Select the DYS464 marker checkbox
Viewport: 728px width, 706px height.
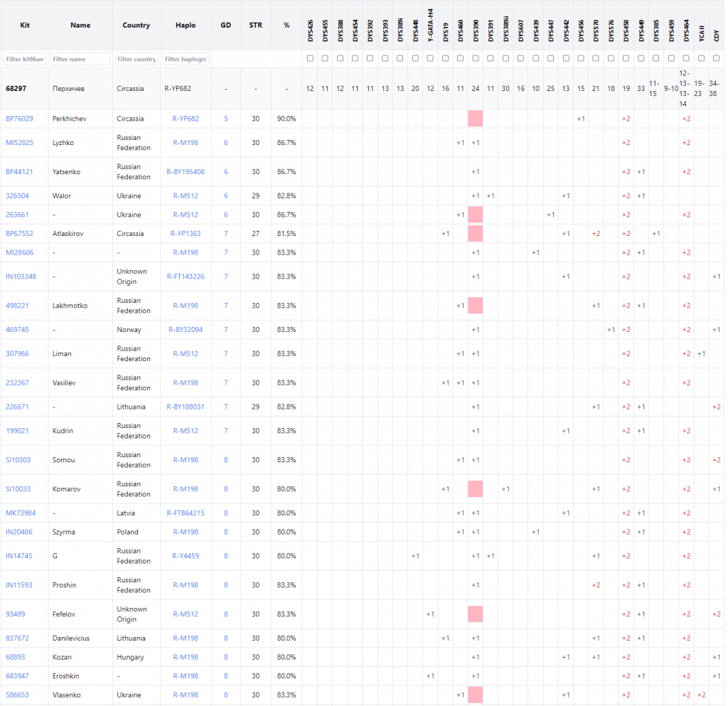click(686, 58)
